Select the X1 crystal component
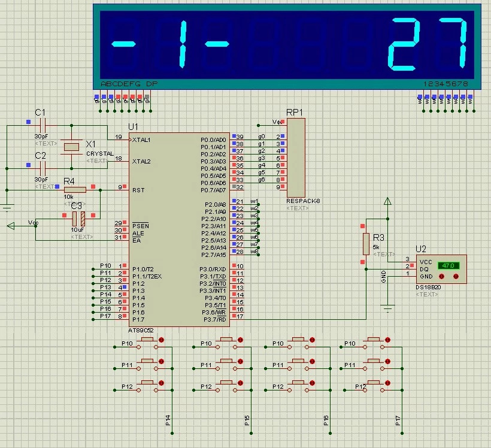 tap(72, 147)
